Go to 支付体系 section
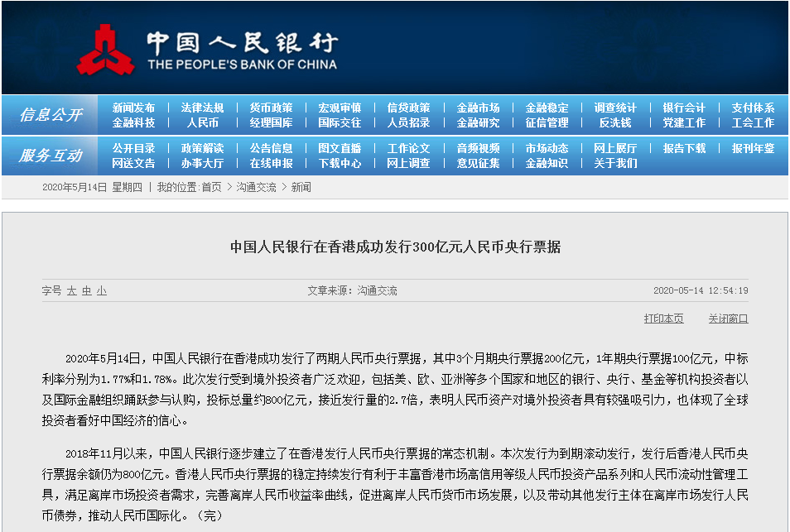The image size is (790, 532). pyautogui.click(x=754, y=108)
